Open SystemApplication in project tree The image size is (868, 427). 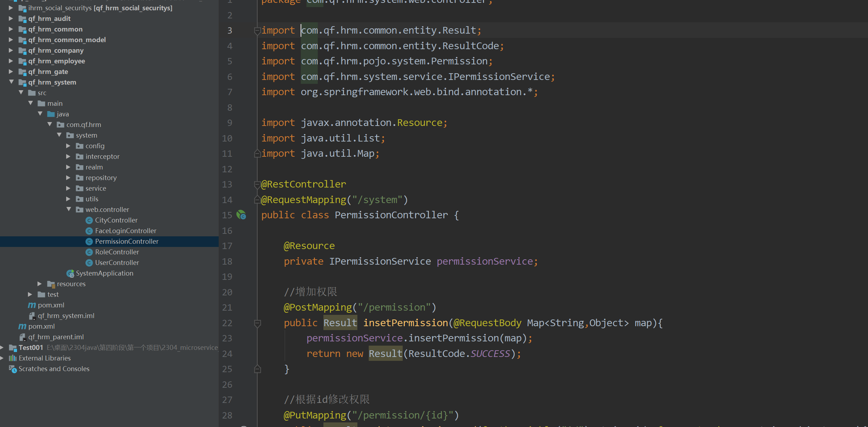coord(104,273)
